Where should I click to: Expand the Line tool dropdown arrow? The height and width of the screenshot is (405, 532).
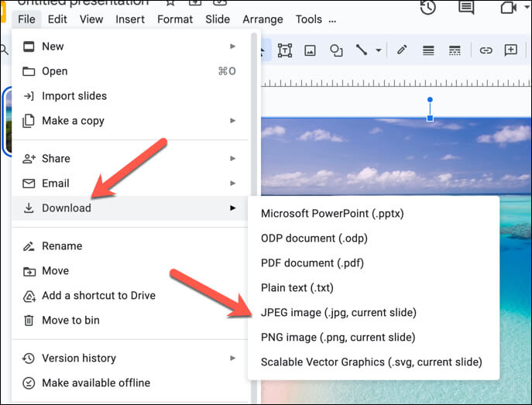pyautogui.click(x=379, y=50)
